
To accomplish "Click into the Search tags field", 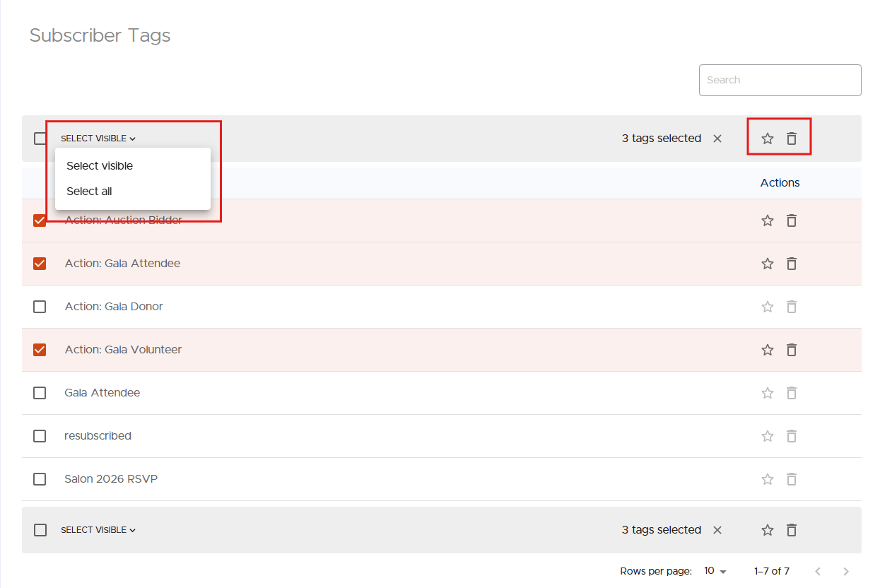I will point(780,80).
